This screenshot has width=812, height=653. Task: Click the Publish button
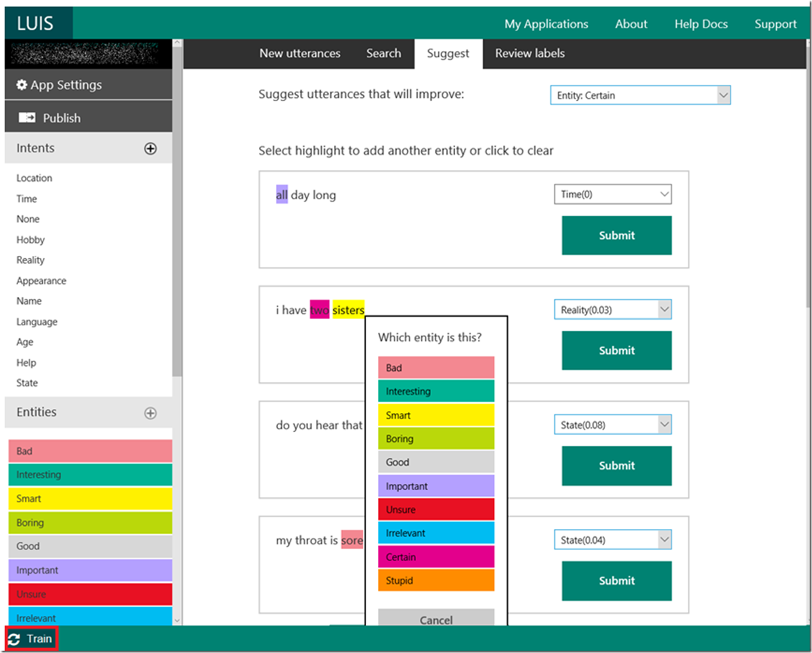point(88,118)
